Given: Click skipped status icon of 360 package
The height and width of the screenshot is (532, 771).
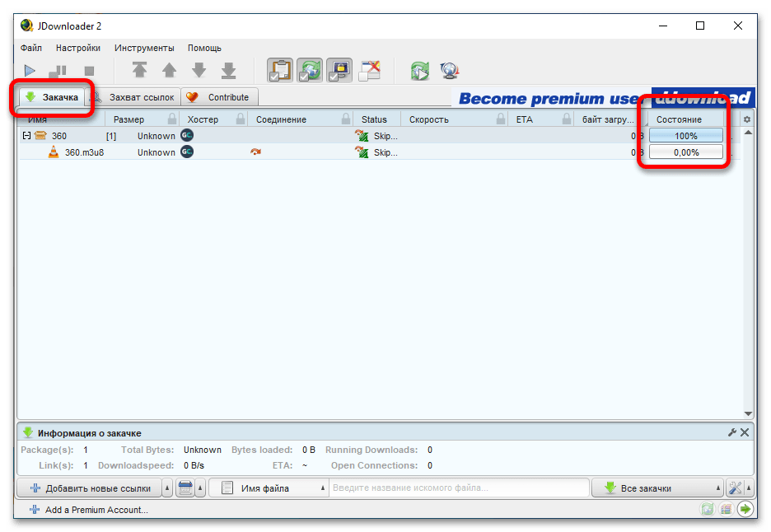Looking at the screenshot, I should pos(362,136).
